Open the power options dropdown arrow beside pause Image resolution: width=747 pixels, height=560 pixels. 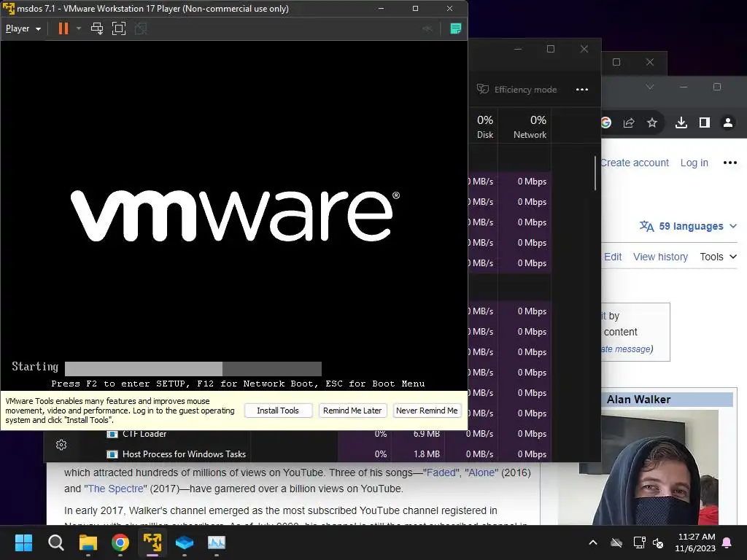point(79,28)
